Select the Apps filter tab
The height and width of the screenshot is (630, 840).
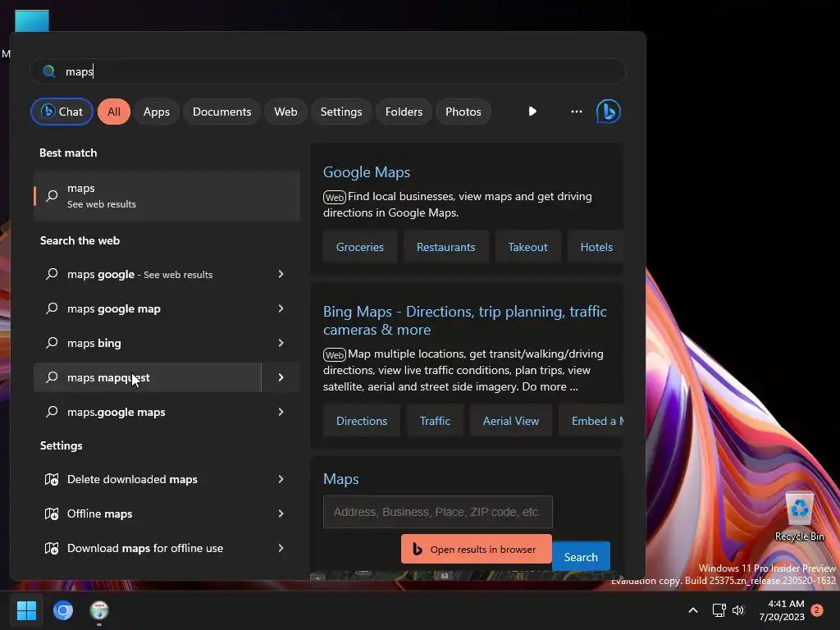[x=157, y=112]
